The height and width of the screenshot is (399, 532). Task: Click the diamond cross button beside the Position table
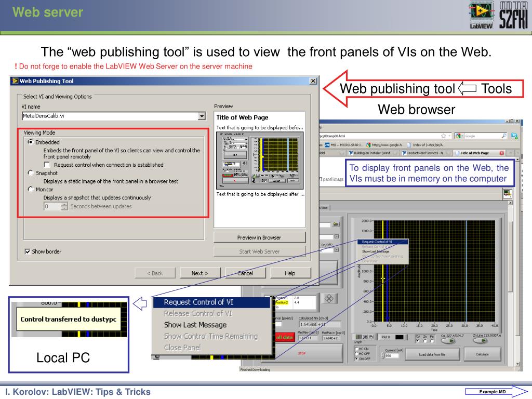[x=329, y=299]
